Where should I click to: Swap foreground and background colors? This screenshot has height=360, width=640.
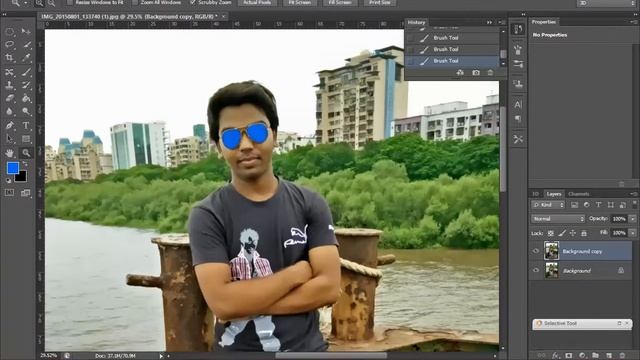[x=25, y=164]
